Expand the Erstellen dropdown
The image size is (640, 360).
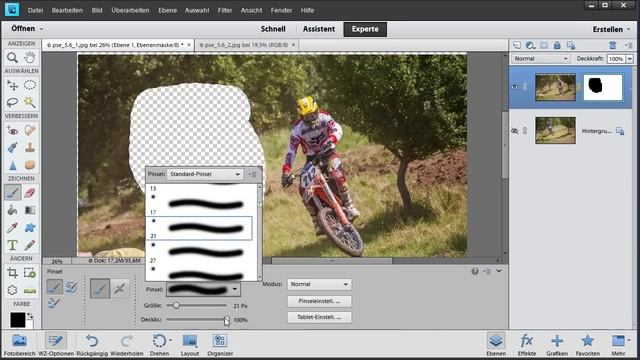point(611,29)
